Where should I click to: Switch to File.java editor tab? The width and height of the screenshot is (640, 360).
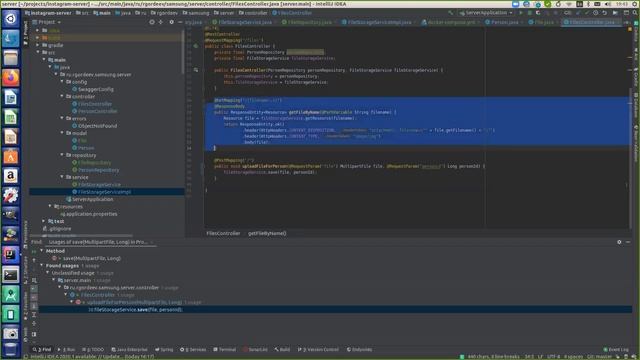click(x=542, y=22)
